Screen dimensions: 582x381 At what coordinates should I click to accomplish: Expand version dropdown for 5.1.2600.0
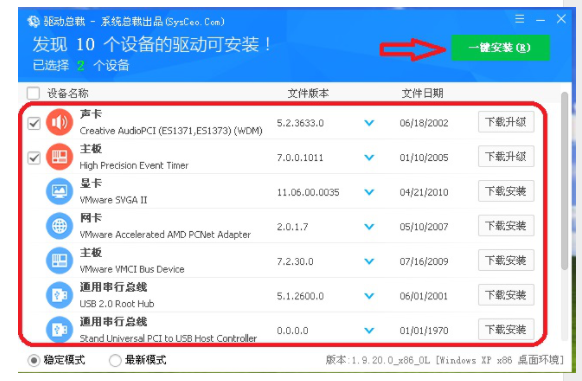[x=369, y=296]
